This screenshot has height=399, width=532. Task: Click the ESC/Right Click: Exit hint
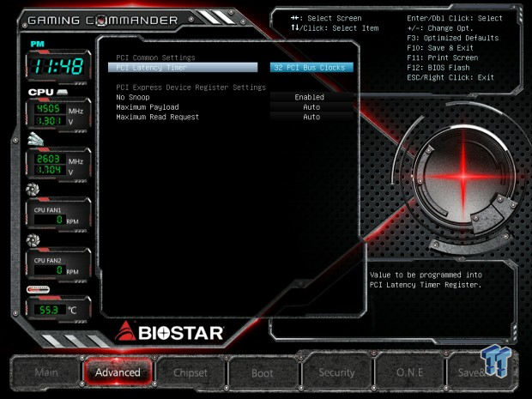pos(450,77)
